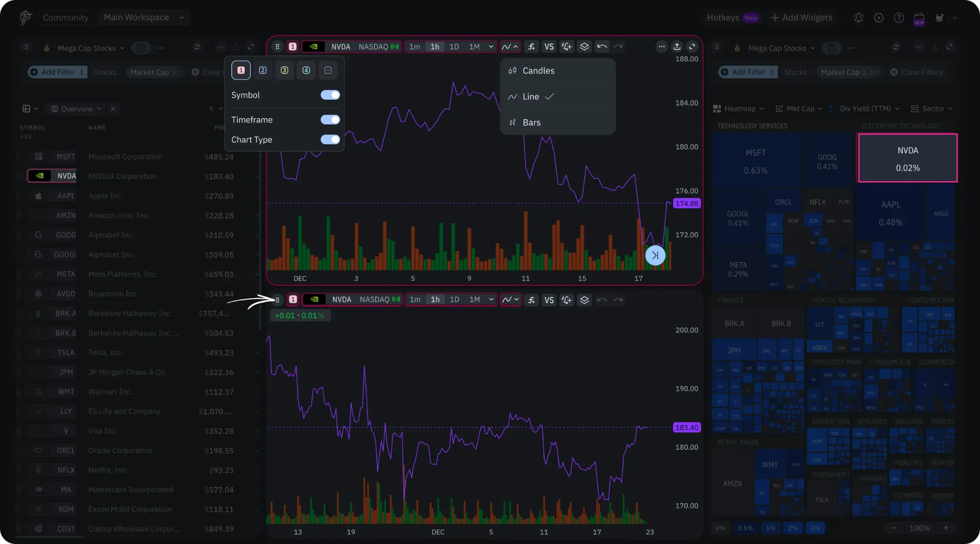Open indicators (fx) in top chart toolbar
Image resolution: width=980 pixels, height=544 pixels.
[x=531, y=46]
